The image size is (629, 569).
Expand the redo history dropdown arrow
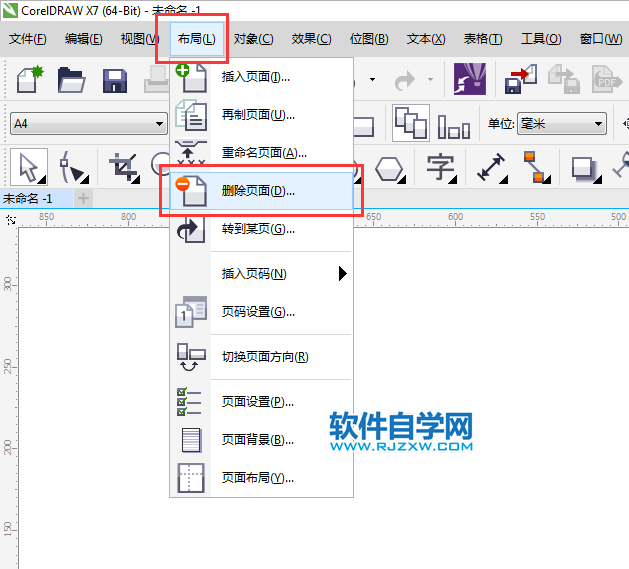430,79
